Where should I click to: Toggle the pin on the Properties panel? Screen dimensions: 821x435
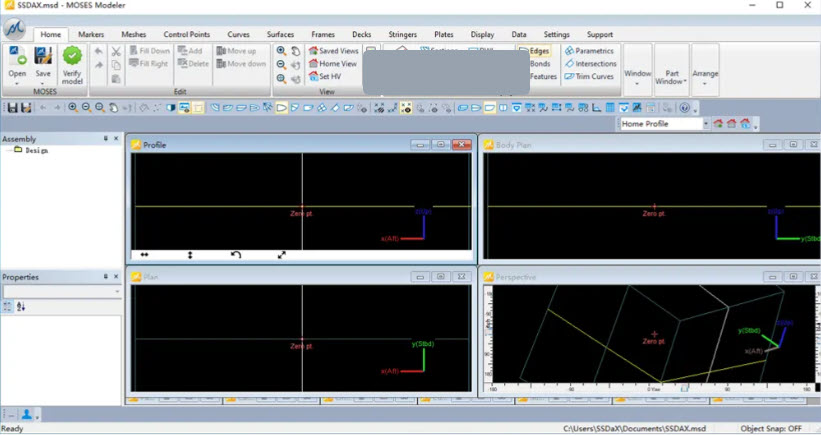[x=106, y=276]
